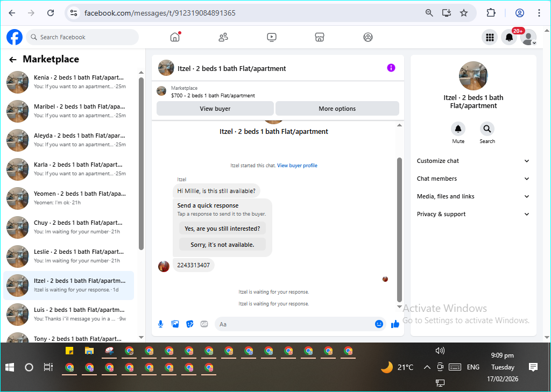551x392 pixels.
Task: Choose a sticker with the sticker icon
Action: click(x=190, y=324)
